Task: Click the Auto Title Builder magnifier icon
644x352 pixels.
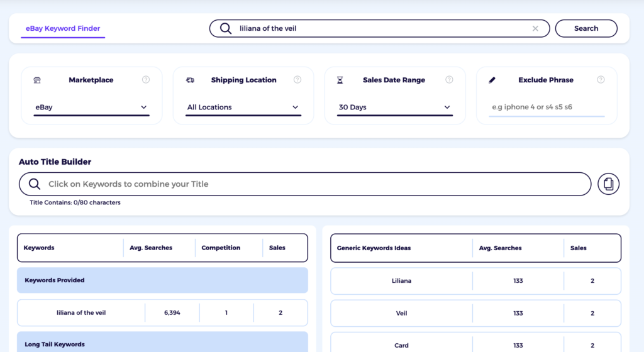Action: tap(35, 184)
